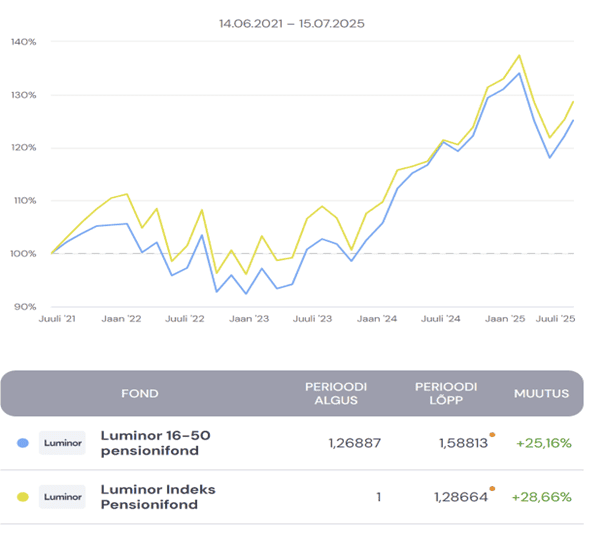Open the Luminor 16-50 pensionifond fund name
The image size is (605, 537).
(155, 443)
